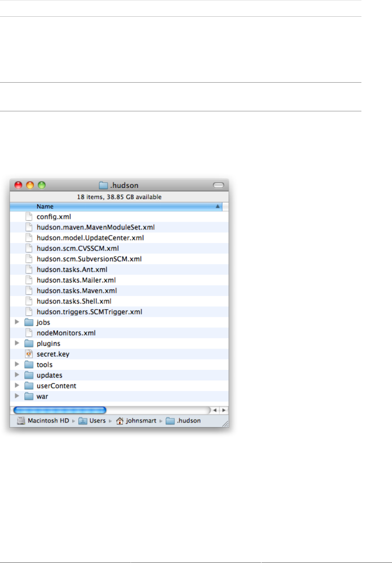Select hudson.maven.MavenModuleSet.xml file name
This screenshot has height=563, width=392.
tap(96, 227)
